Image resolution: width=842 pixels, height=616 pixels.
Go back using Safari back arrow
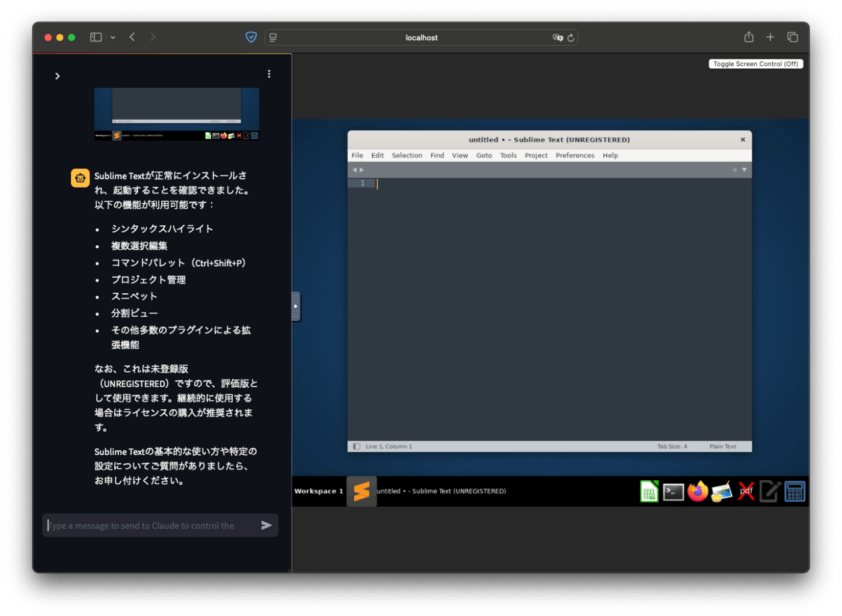click(132, 37)
